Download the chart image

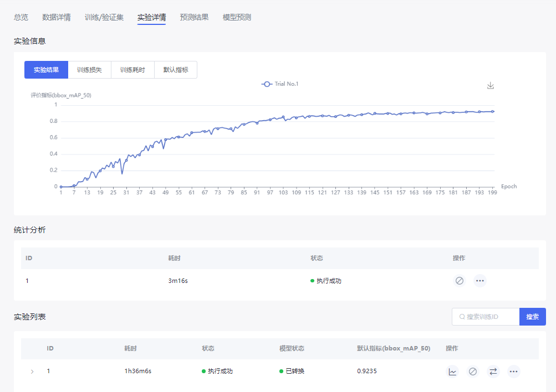(x=491, y=86)
